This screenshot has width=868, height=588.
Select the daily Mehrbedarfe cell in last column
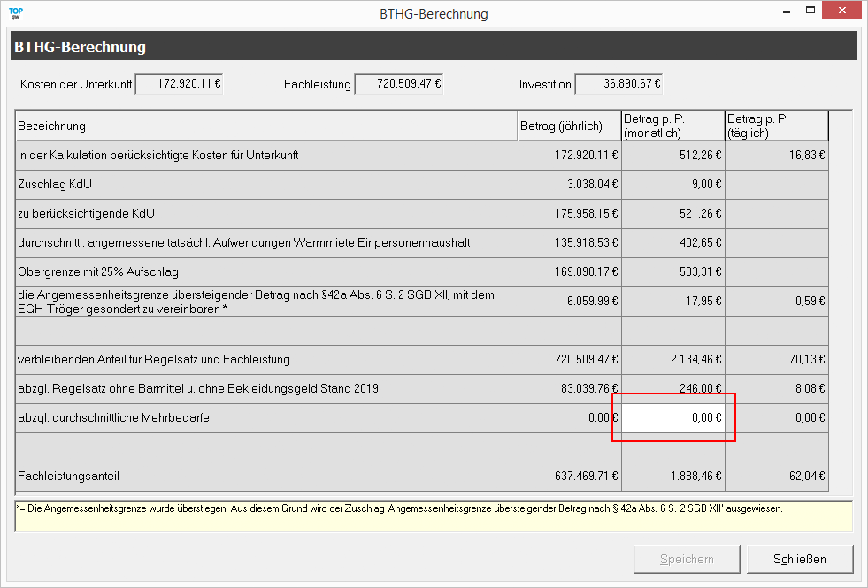pyautogui.click(x=776, y=418)
